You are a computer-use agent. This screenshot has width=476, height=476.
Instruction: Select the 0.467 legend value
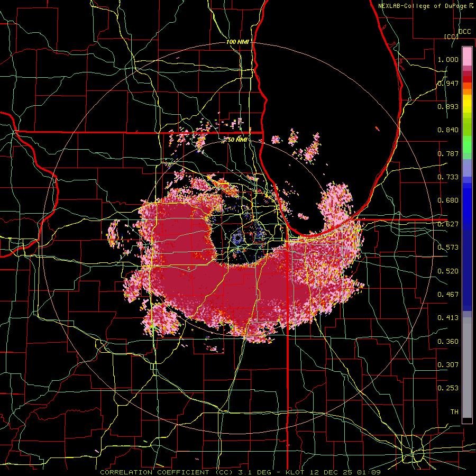coord(448,295)
